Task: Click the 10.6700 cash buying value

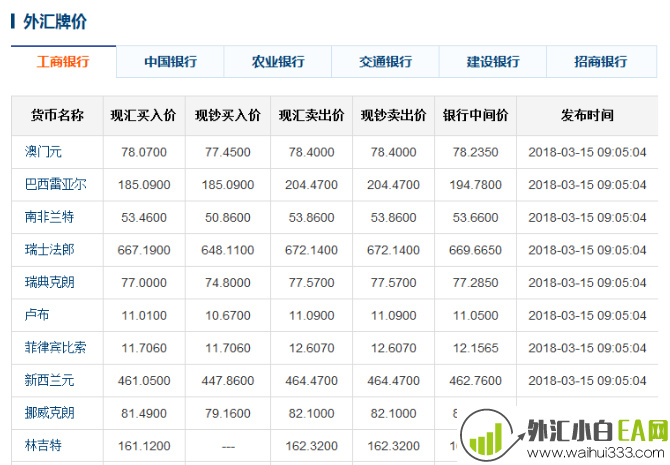Action: 228,315
